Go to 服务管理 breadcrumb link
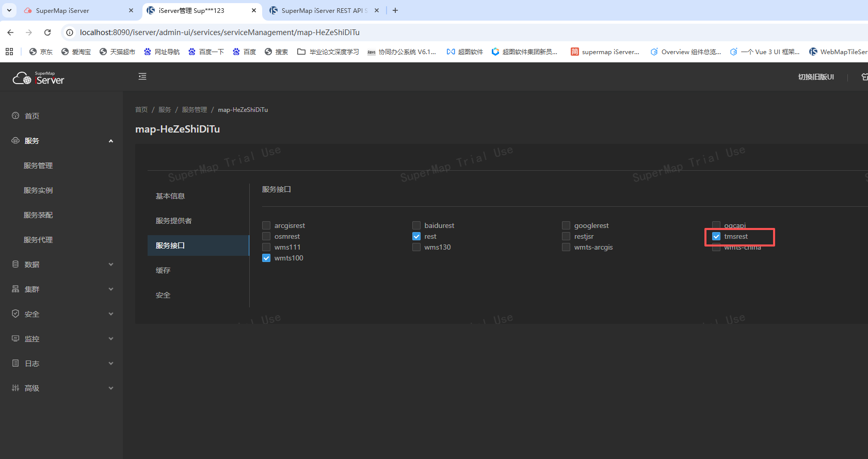 pyautogui.click(x=194, y=110)
